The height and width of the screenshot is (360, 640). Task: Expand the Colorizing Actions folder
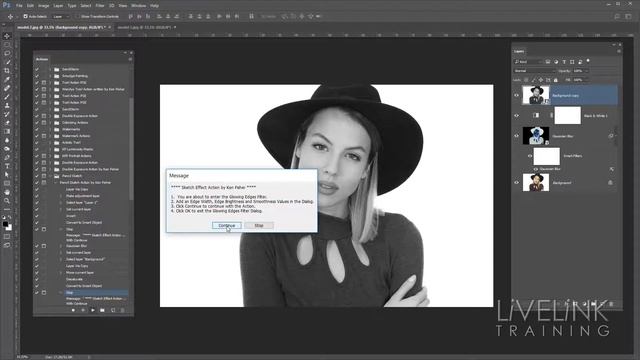pos(50,122)
